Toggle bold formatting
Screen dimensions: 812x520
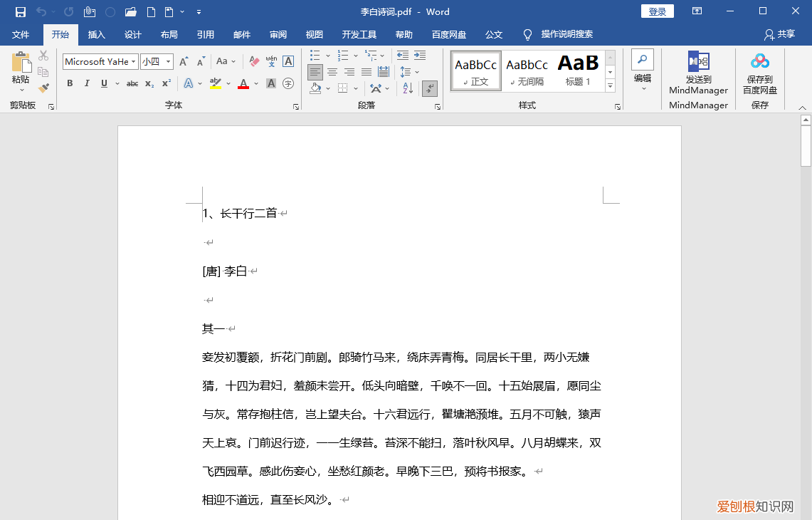(69, 83)
